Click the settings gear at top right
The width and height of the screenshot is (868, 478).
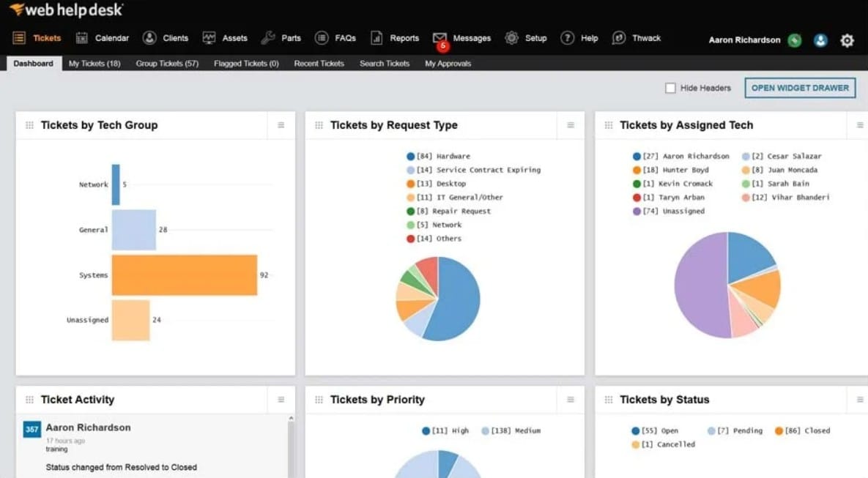click(x=847, y=40)
